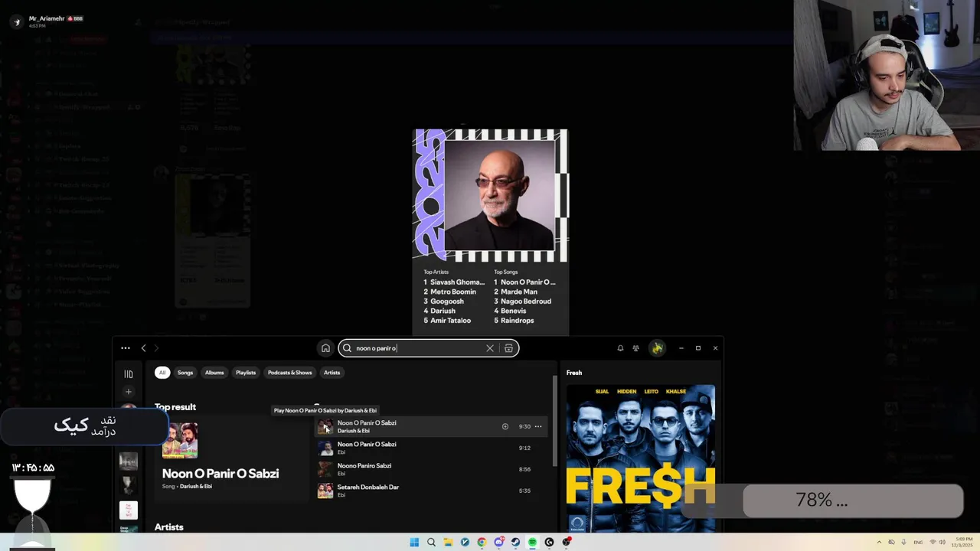Screen dimensions: 980x551
Task: Open the Windows Start button
Action: coord(414,542)
